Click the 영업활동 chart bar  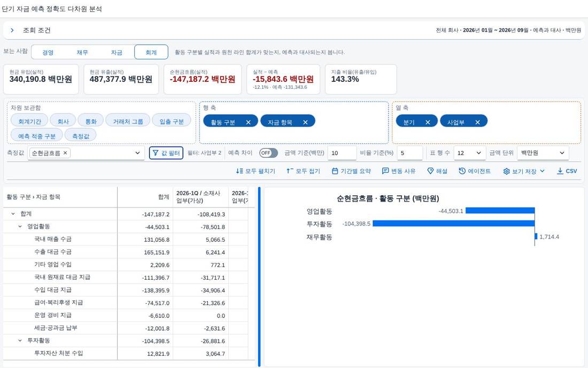pyautogui.click(x=500, y=211)
